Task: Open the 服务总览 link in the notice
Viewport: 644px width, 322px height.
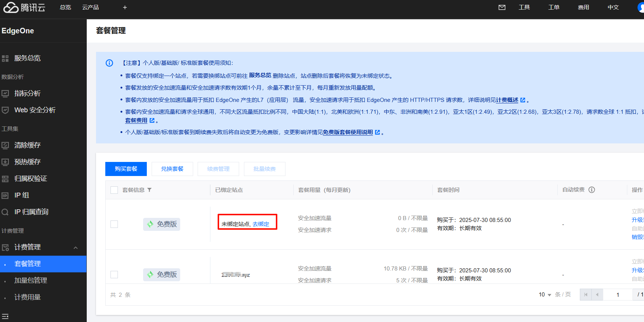Action: pos(260,75)
